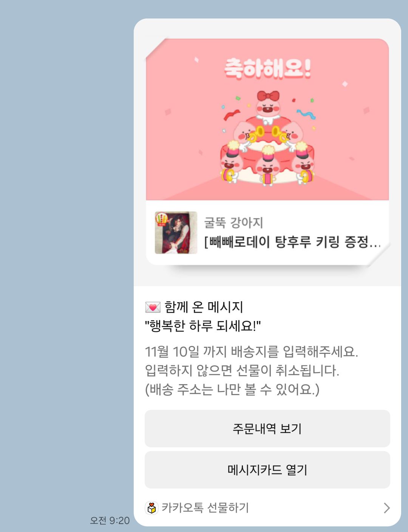Click the blue streamer confetti on card

click(306, 114)
